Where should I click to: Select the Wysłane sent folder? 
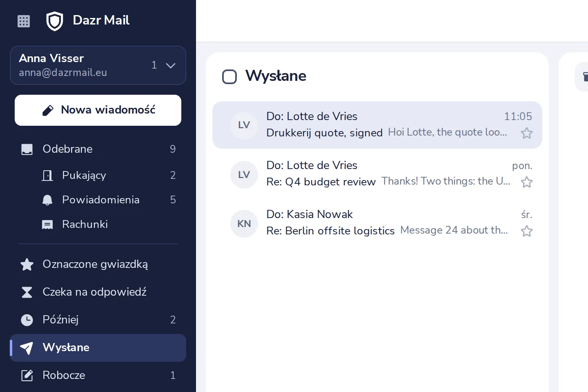[98, 348]
